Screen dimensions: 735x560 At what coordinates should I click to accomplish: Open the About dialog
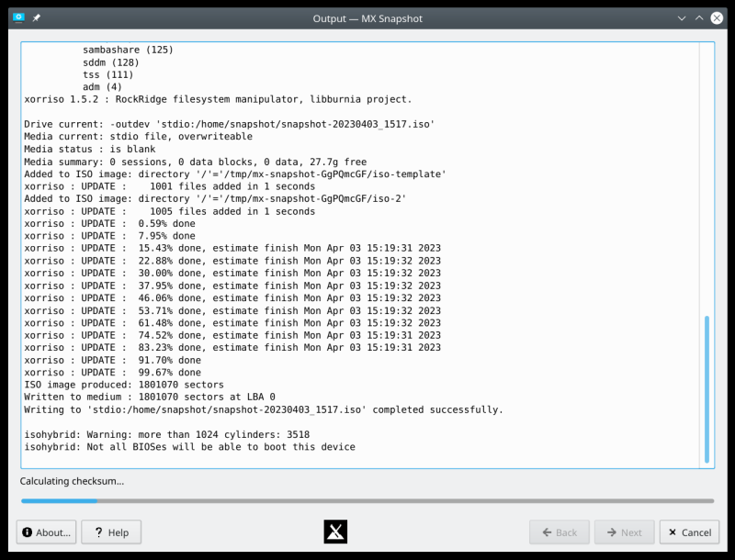point(46,532)
